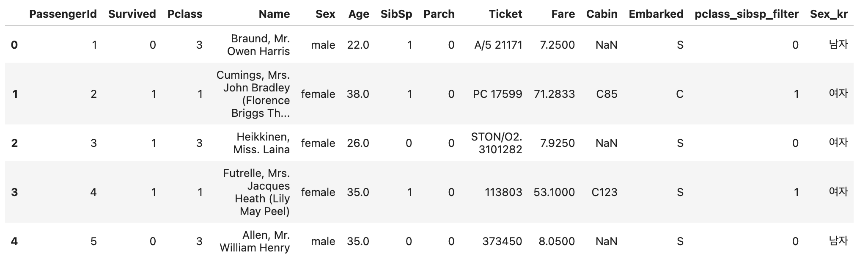Image resolution: width=868 pixels, height=265 pixels.
Task: Select the Cabin column header
Action: 602,14
